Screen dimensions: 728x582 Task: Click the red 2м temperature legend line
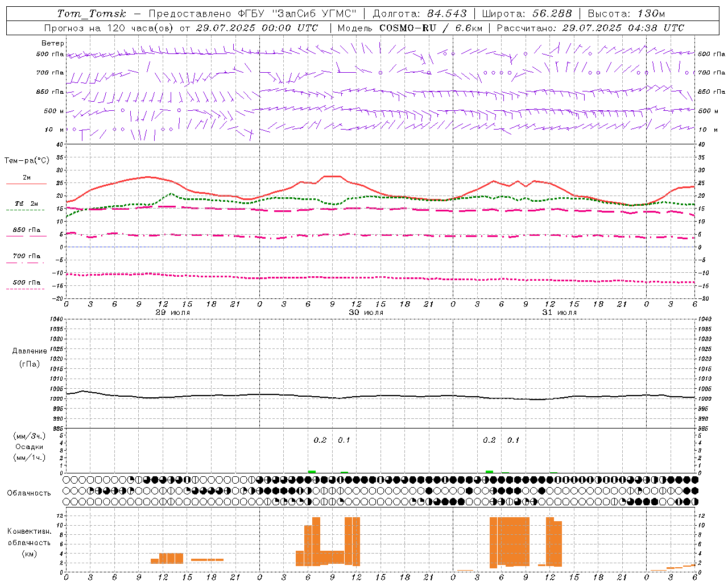pos(26,184)
